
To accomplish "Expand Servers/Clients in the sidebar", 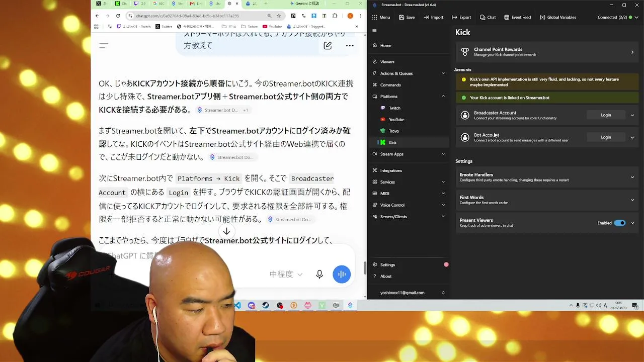I will (x=409, y=217).
